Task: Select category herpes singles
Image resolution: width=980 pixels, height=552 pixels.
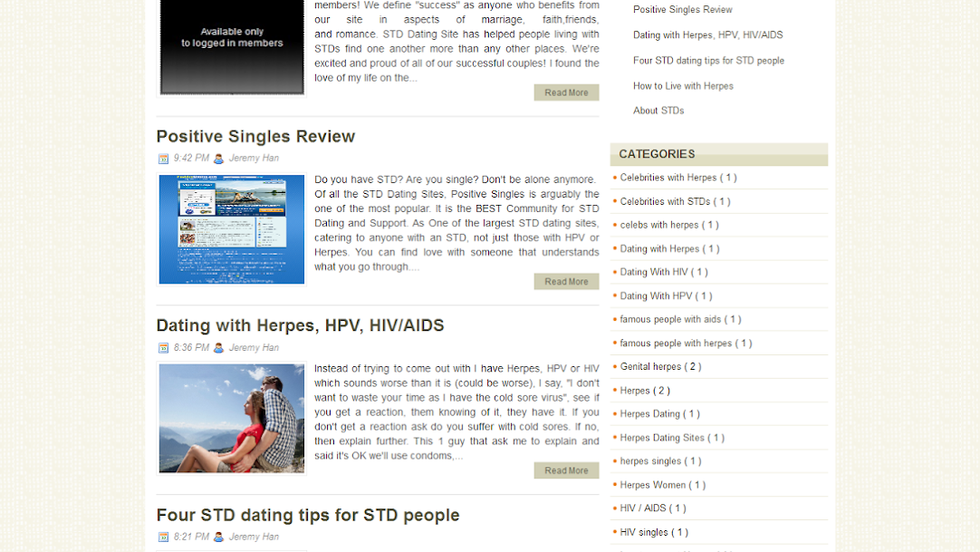Action: [x=650, y=461]
